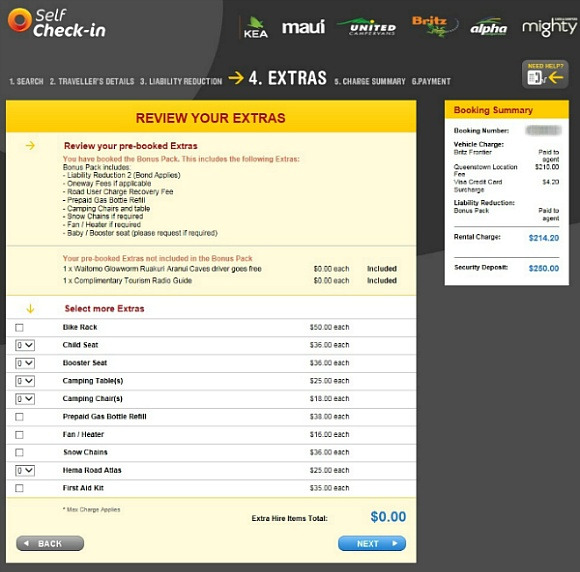Click the Bike Rack $50.00 each price

(329, 327)
